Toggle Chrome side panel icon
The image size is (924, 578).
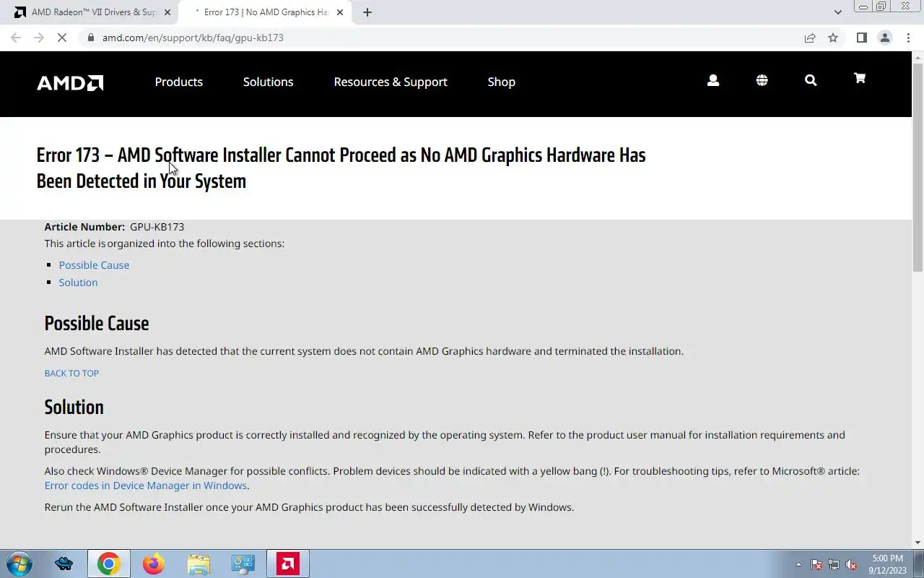pyautogui.click(x=861, y=38)
